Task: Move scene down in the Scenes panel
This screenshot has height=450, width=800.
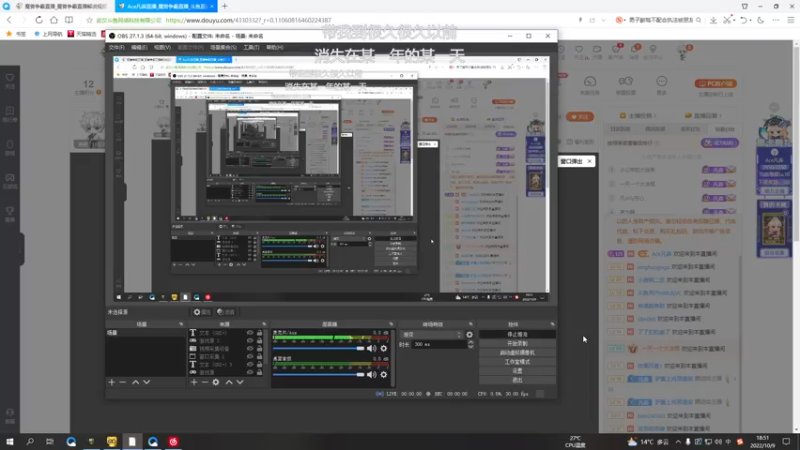Action: coord(146,382)
